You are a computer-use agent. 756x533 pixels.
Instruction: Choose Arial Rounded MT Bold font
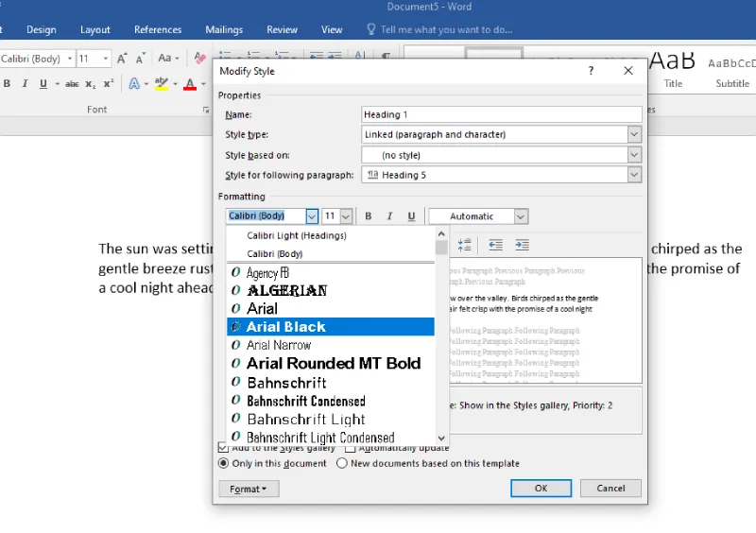pyautogui.click(x=331, y=363)
